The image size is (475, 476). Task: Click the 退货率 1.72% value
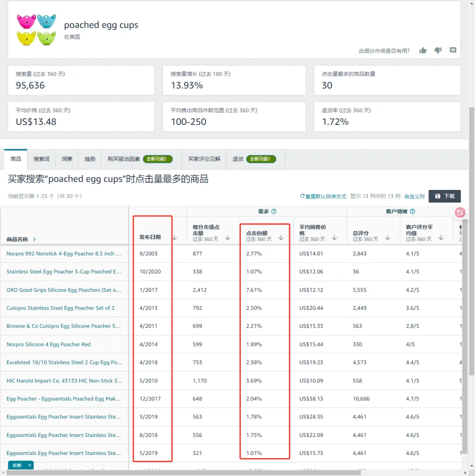(335, 122)
